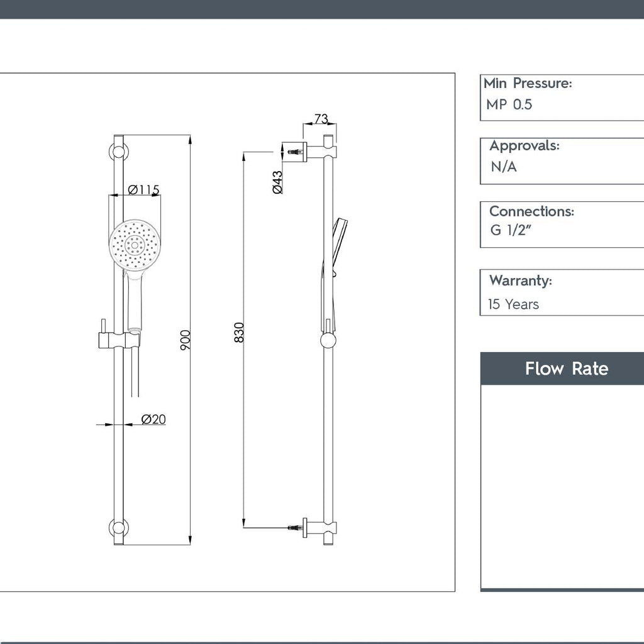Select the Ø115 shower head dimension label
This screenshot has width=644, height=644.
pyautogui.click(x=142, y=189)
